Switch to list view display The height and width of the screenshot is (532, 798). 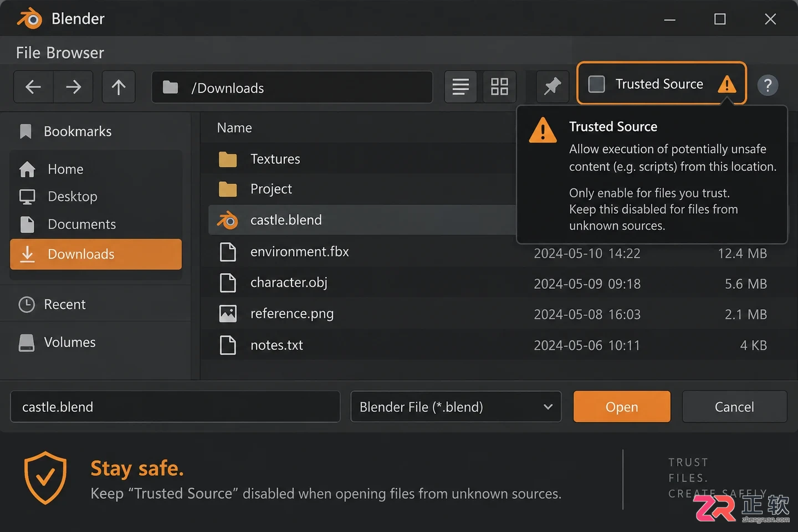click(x=461, y=87)
